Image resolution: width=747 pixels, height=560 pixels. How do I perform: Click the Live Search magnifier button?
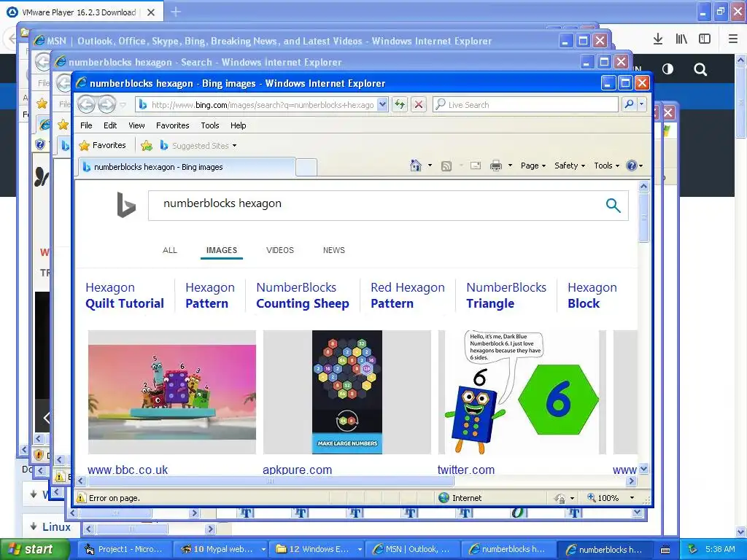629,104
